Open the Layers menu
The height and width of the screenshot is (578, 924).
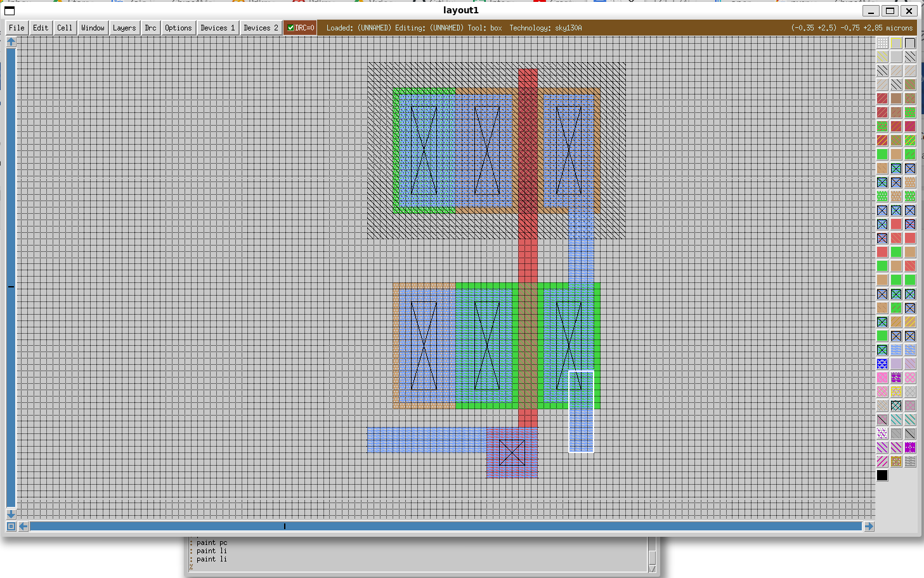(x=124, y=28)
